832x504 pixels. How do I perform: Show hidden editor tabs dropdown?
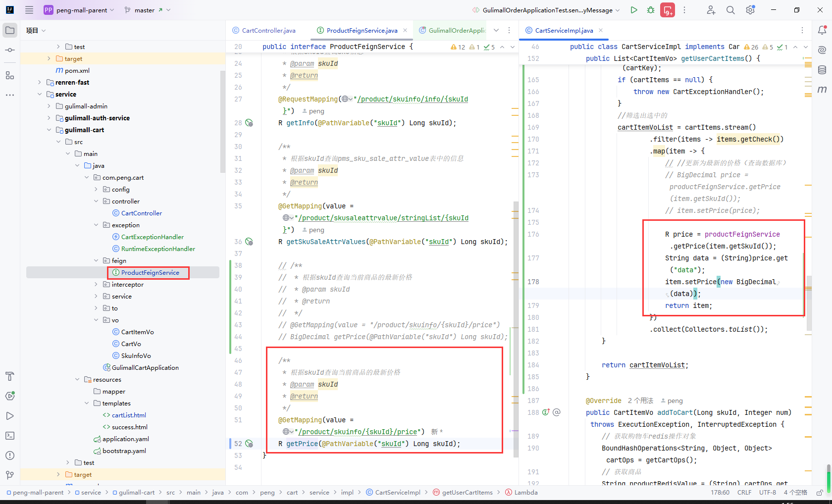[496, 30]
